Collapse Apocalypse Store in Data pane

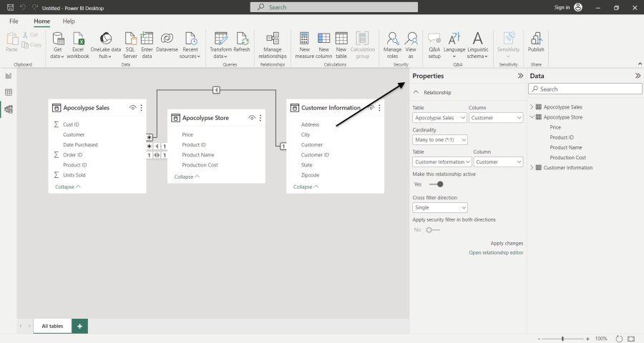532,117
